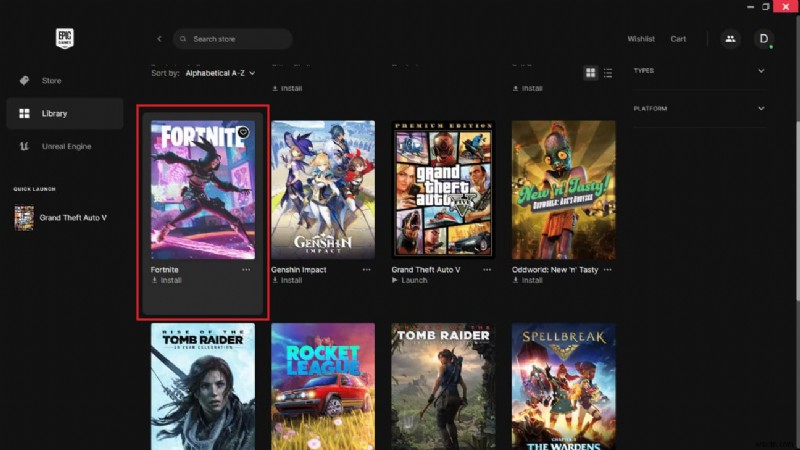The height and width of the screenshot is (450, 800).
Task: Open the Epic Games logo home
Action: pos(65,38)
